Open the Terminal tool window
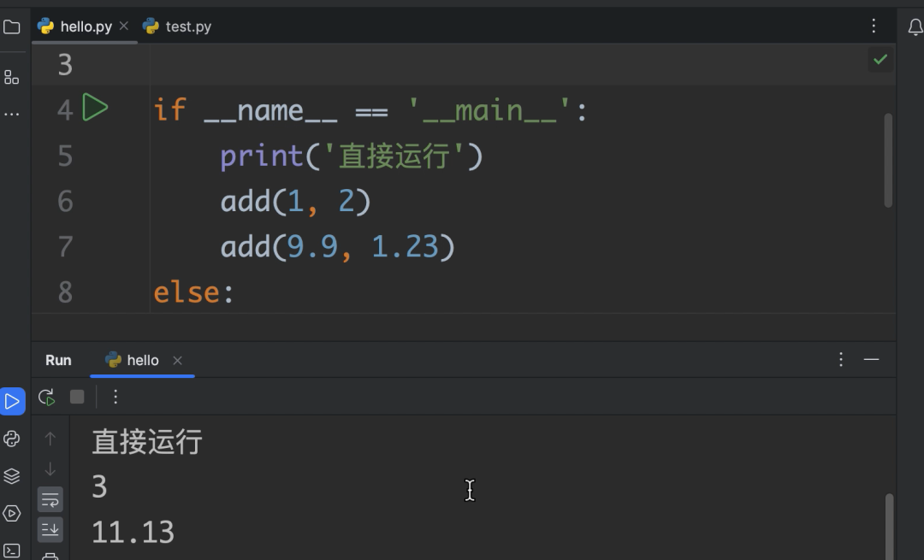This screenshot has height=560, width=924. coord(12,551)
